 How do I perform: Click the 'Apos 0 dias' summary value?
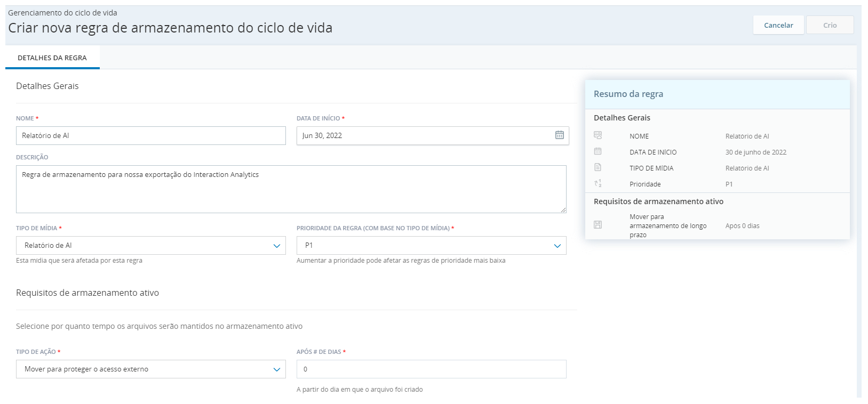tap(743, 225)
